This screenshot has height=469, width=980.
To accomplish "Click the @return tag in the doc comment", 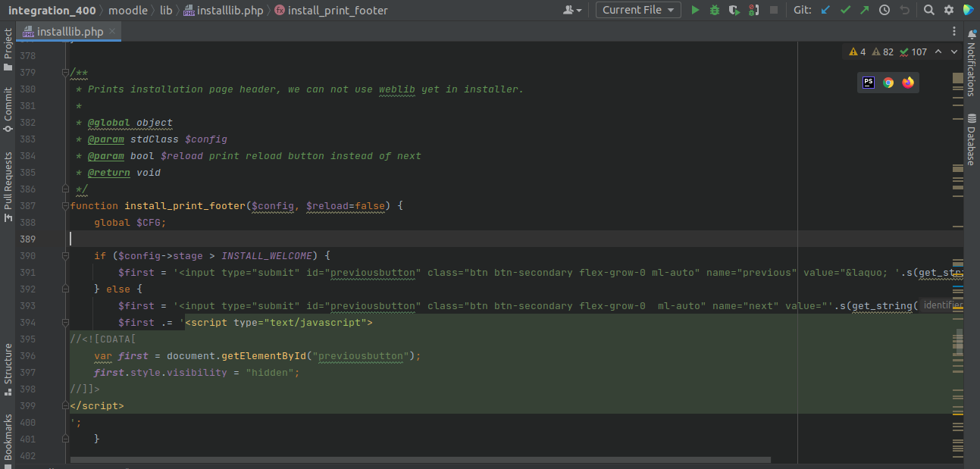I will click(109, 173).
